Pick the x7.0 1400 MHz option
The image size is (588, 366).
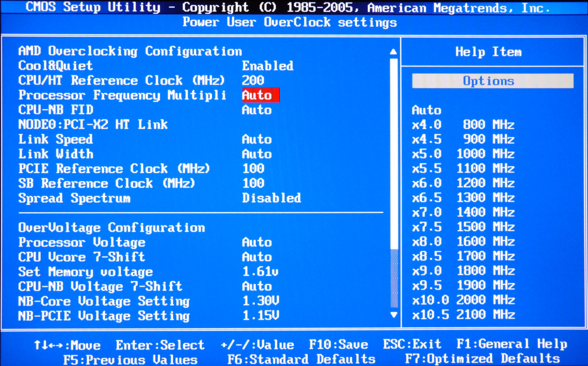(463, 213)
